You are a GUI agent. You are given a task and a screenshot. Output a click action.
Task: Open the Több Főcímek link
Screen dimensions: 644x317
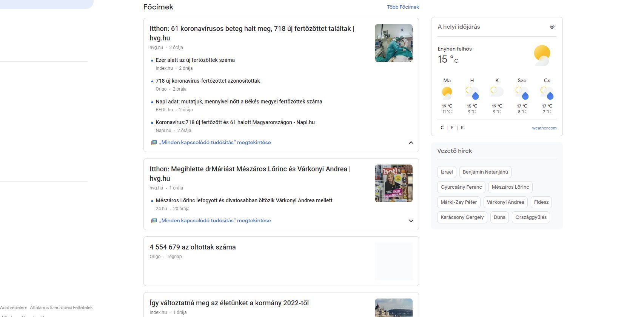tap(403, 7)
